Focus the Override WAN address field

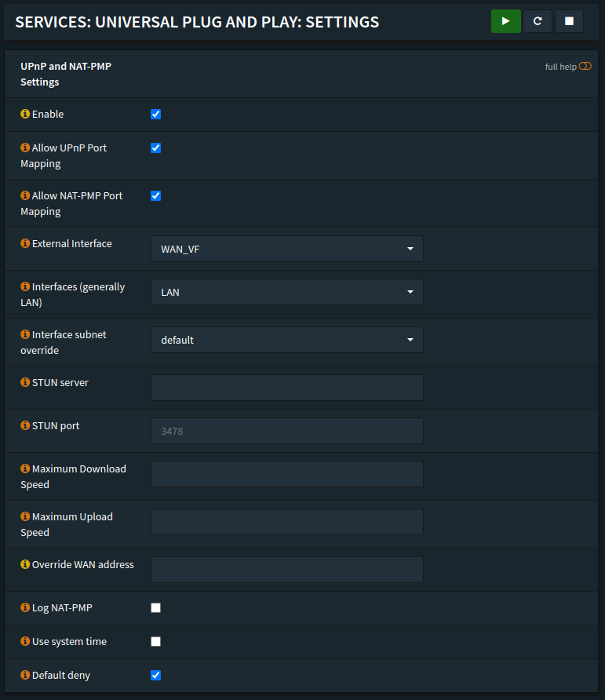[x=287, y=570]
